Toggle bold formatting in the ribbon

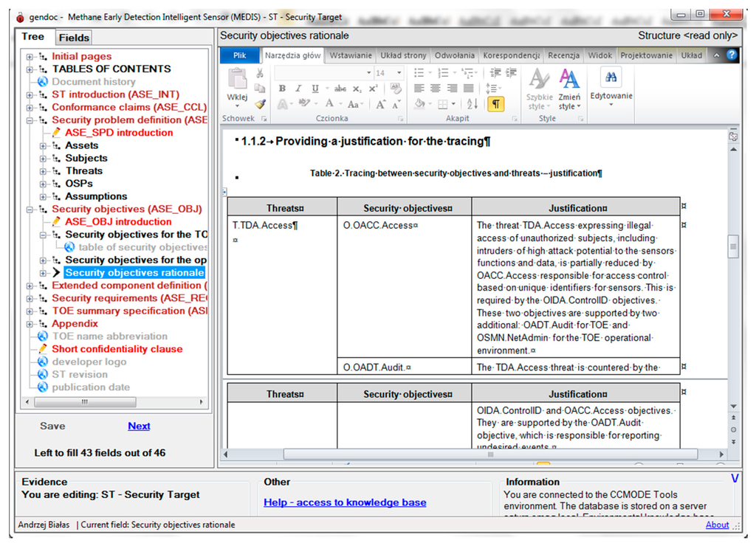click(x=282, y=89)
